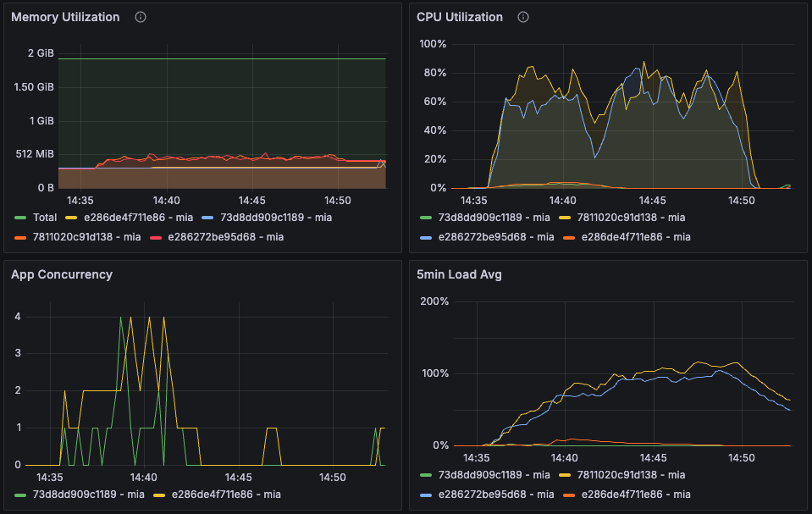This screenshot has height=514, width=812.
Task: Click orange e286de4f711e86 swatch in CPU Utilization legend
Action: pyautogui.click(x=567, y=237)
